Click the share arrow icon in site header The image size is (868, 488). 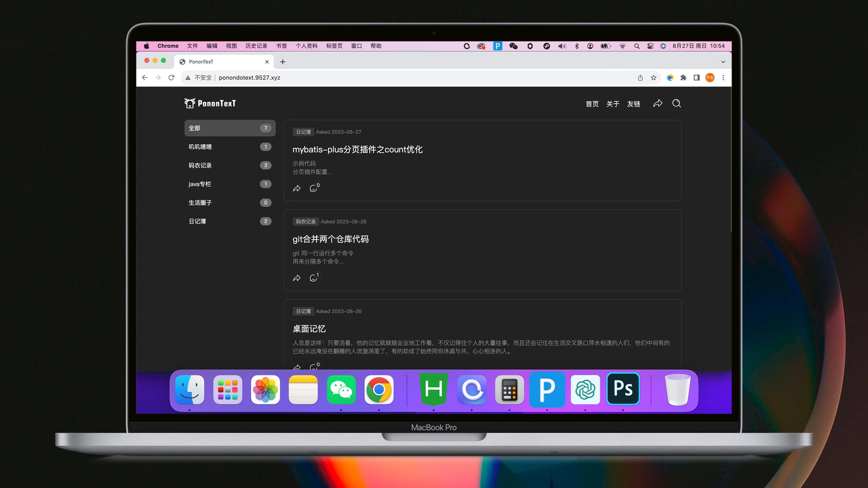click(x=658, y=103)
